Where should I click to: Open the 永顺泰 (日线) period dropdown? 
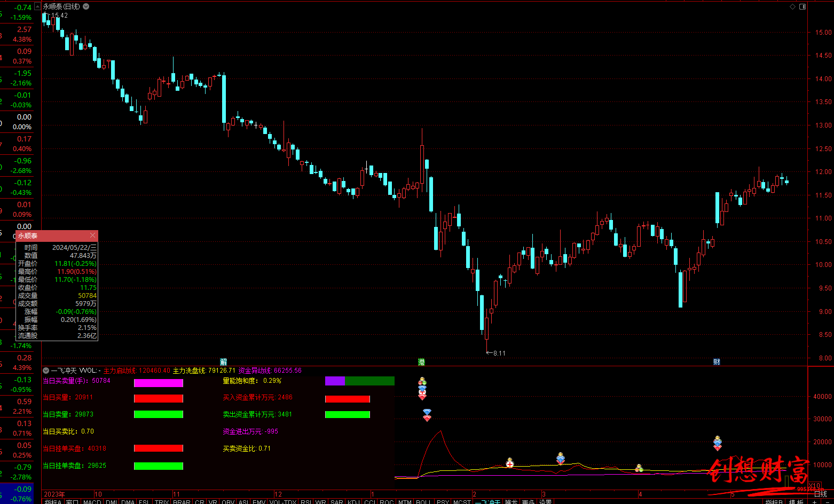pos(86,6)
